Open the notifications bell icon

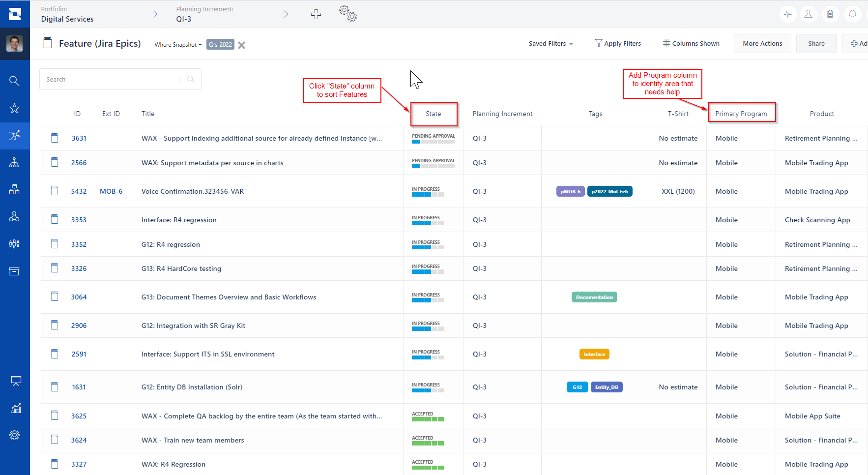852,14
